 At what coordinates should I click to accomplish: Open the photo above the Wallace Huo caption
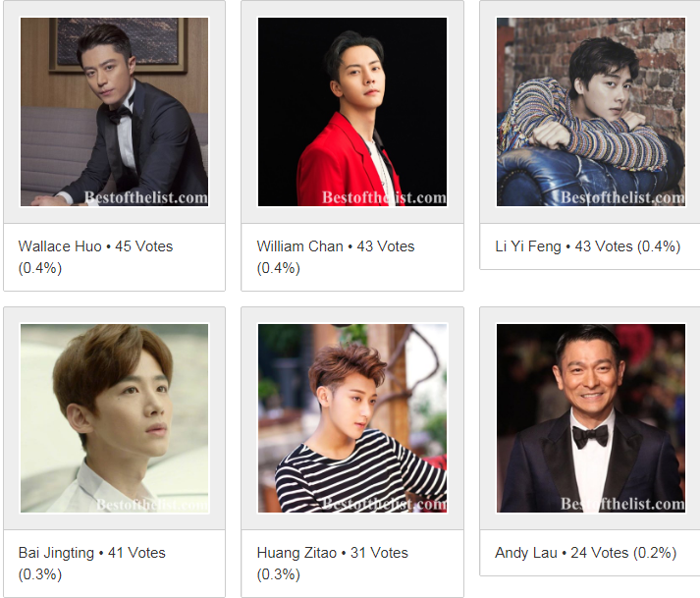[114, 112]
